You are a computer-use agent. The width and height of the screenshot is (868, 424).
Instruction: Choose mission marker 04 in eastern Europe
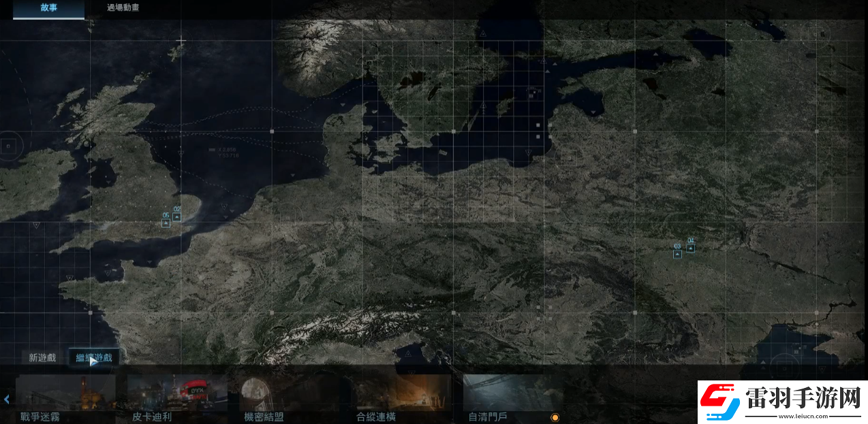point(690,248)
